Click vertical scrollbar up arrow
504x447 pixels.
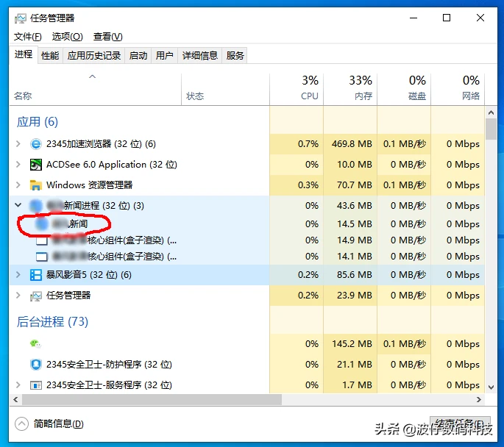coord(491,112)
